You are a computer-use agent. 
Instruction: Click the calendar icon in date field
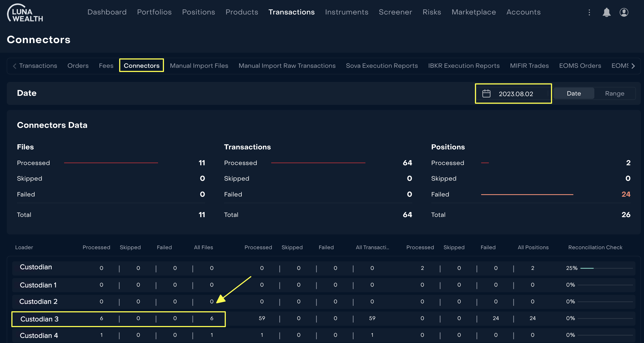point(486,94)
